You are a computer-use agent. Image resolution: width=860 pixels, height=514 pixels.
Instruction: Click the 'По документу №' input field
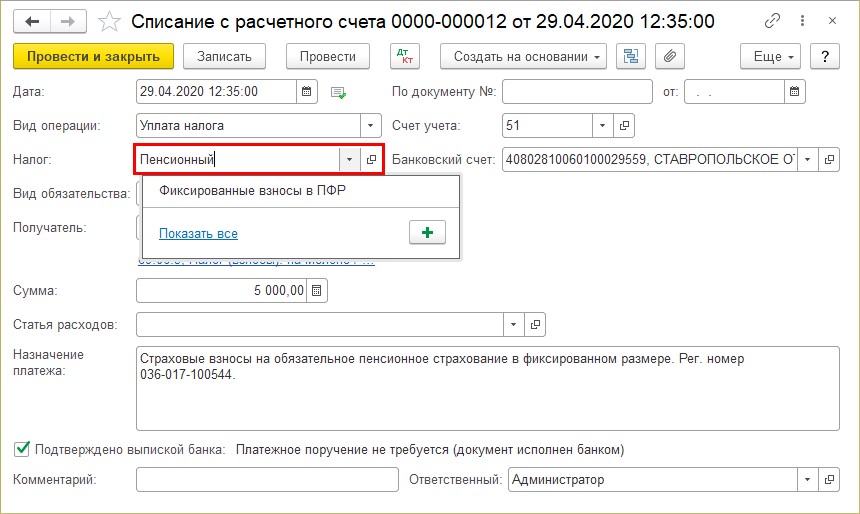(577, 92)
